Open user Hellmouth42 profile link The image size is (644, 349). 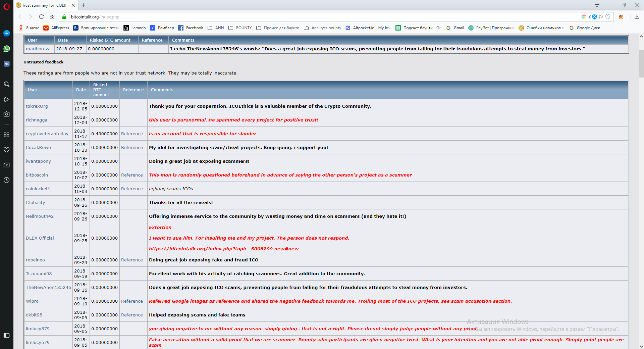[x=40, y=216]
